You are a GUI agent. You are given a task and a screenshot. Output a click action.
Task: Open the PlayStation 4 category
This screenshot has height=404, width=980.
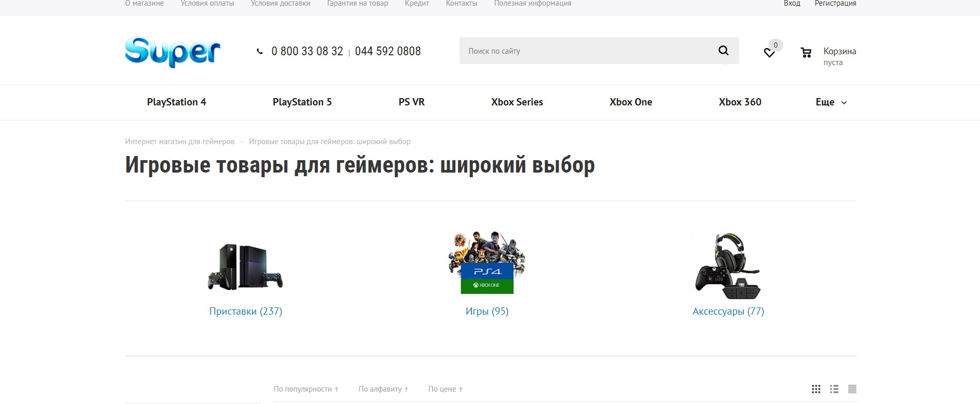click(x=177, y=102)
